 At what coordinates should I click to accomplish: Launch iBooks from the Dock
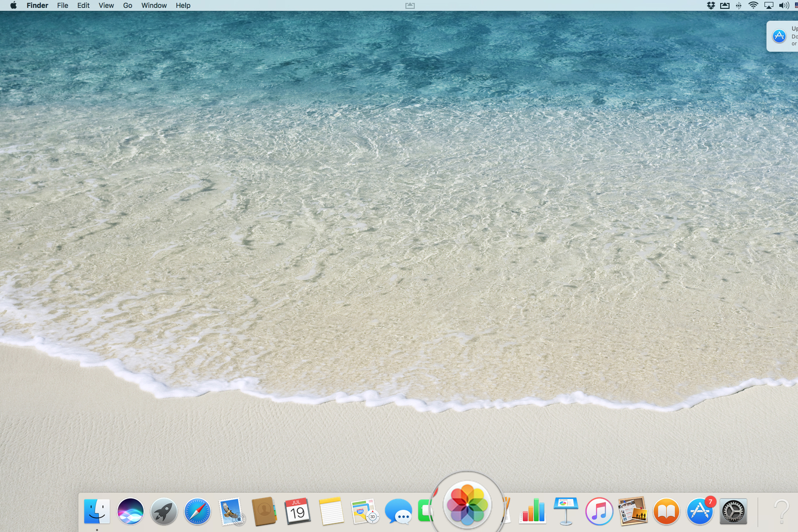[x=666, y=511]
